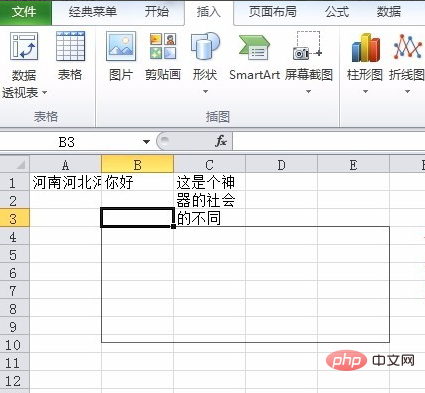Screen dimensions: 425x393
Task: Expand the 形状 shapes dropdown arrow
Action: tap(205, 91)
